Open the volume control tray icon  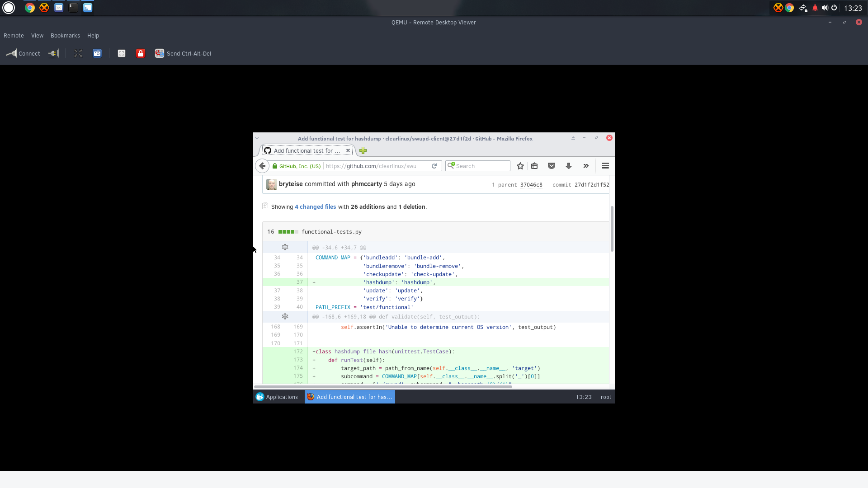coord(825,8)
